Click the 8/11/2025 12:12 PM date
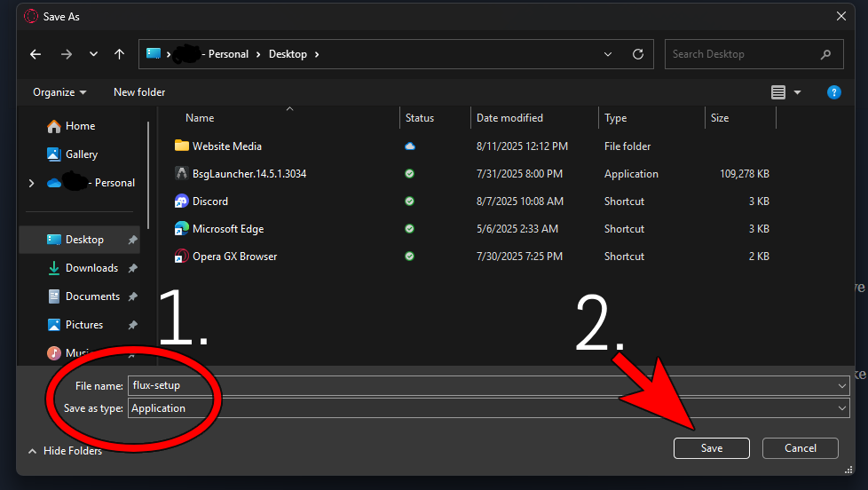 click(522, 146)
